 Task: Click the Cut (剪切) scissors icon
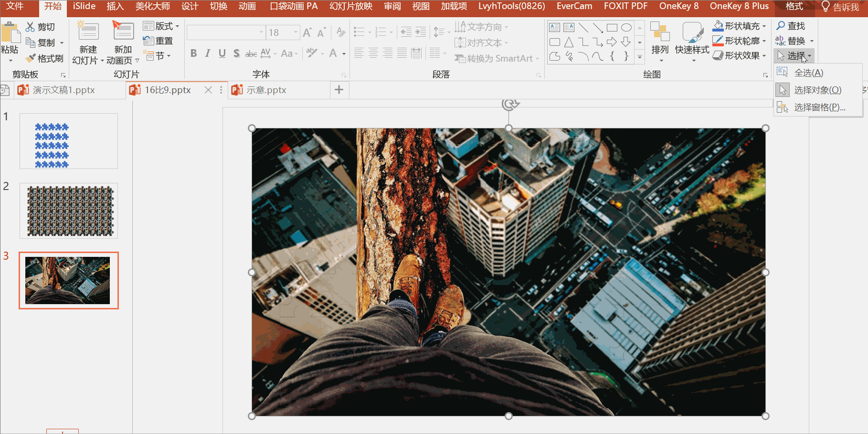coord(31,27)
